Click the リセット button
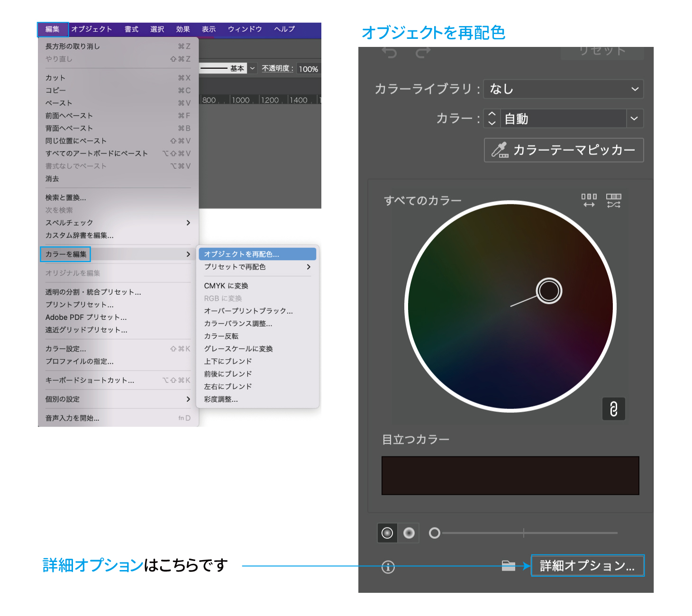The image size is (692, 616). [602, 52]
